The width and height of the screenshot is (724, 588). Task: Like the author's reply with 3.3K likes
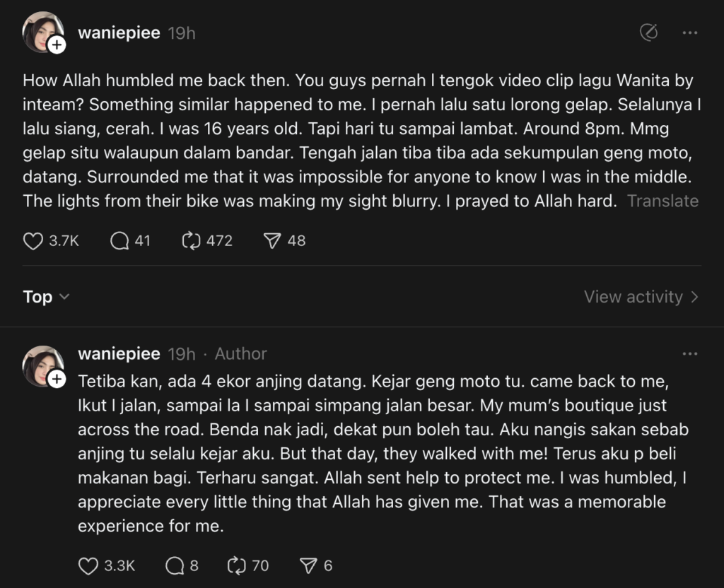coord(88,565)
